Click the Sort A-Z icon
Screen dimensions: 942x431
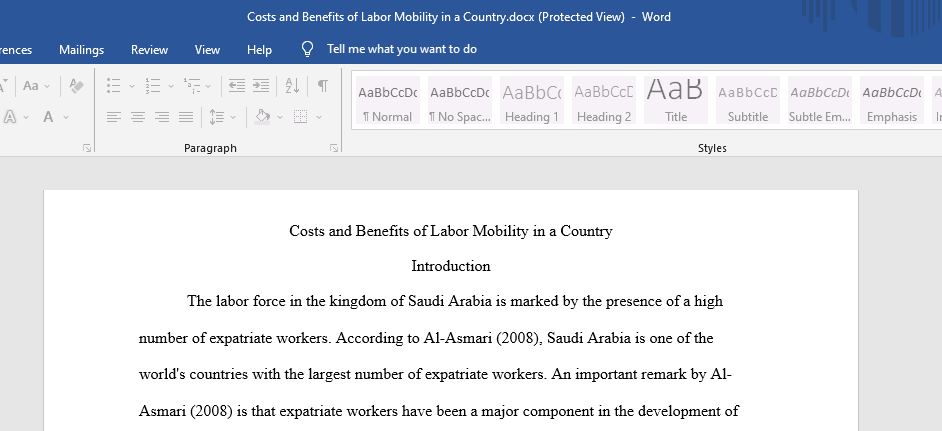[292, 86]
